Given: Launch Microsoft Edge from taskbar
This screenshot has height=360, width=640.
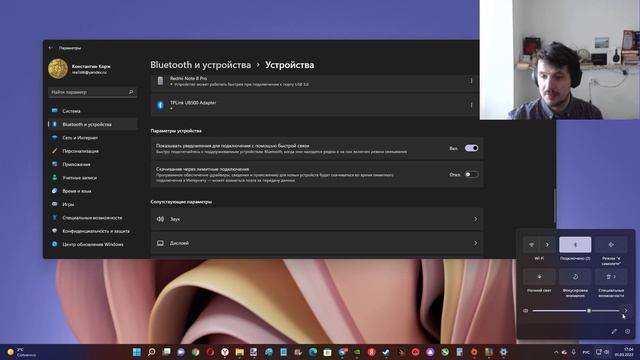Looking at the screenshot, I should click(313, 352).
